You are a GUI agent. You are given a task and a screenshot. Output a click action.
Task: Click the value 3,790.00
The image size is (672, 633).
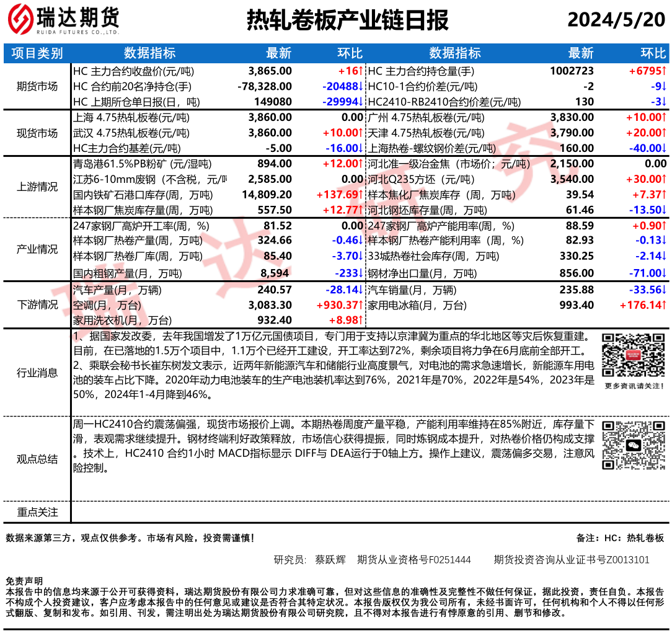click(572, 133)
